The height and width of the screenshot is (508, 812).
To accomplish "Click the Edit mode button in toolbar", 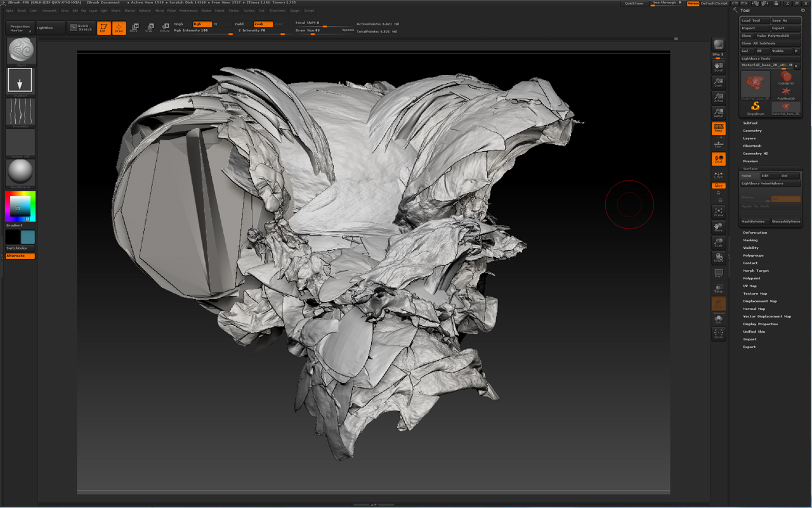I will [x=103, y=28].
